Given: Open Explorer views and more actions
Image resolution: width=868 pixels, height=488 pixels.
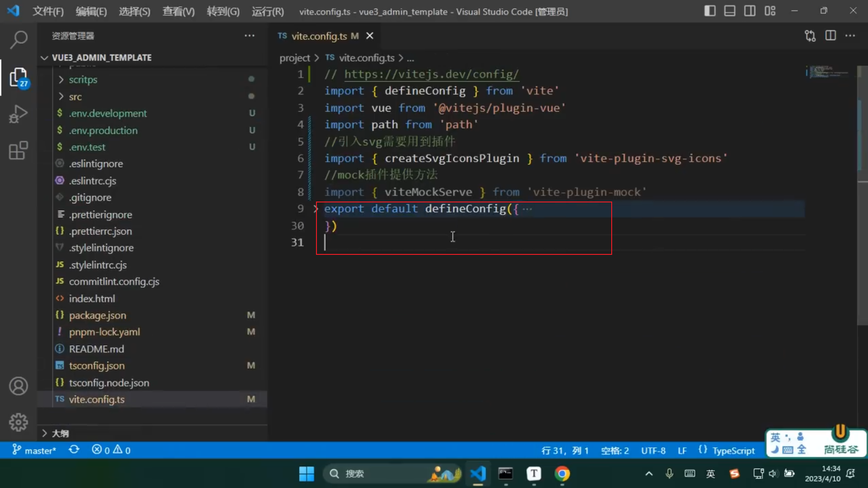Looking at the screenshot, I should 250,36.
